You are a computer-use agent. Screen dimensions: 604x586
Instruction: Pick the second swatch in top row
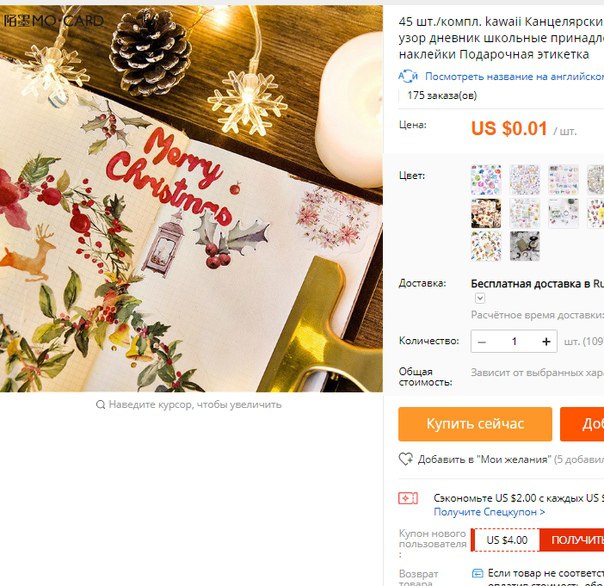(x=525, y=180)
